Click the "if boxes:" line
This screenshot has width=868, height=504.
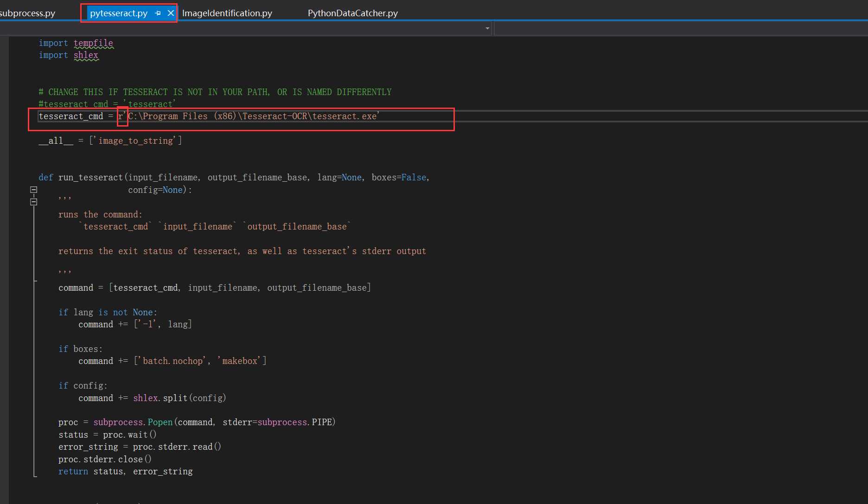click(80, 349)
